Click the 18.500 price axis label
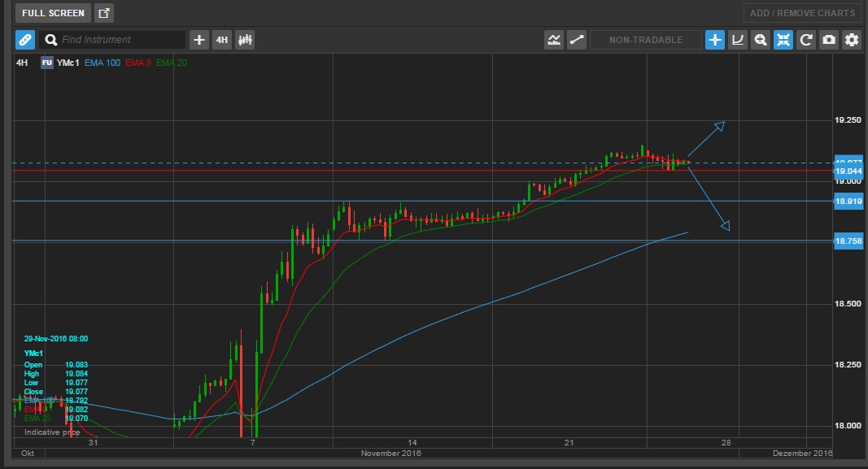 pos(848,304)
